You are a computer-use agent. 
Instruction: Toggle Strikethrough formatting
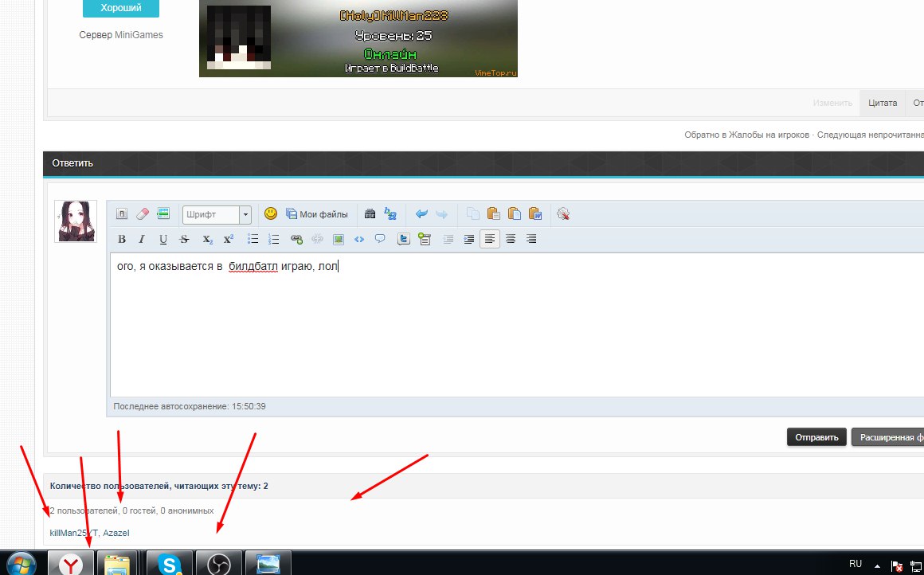pos(184,239)
